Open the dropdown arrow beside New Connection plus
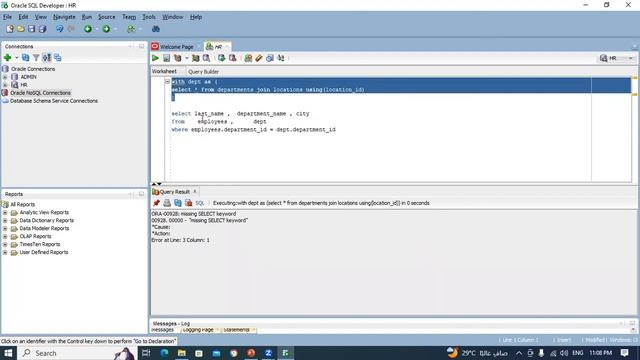The image size is (640, 360). click(x=16, y=58)
